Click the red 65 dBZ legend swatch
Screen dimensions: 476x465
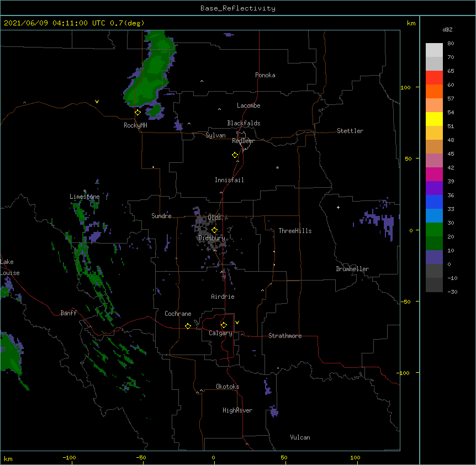tap(434, 78)
